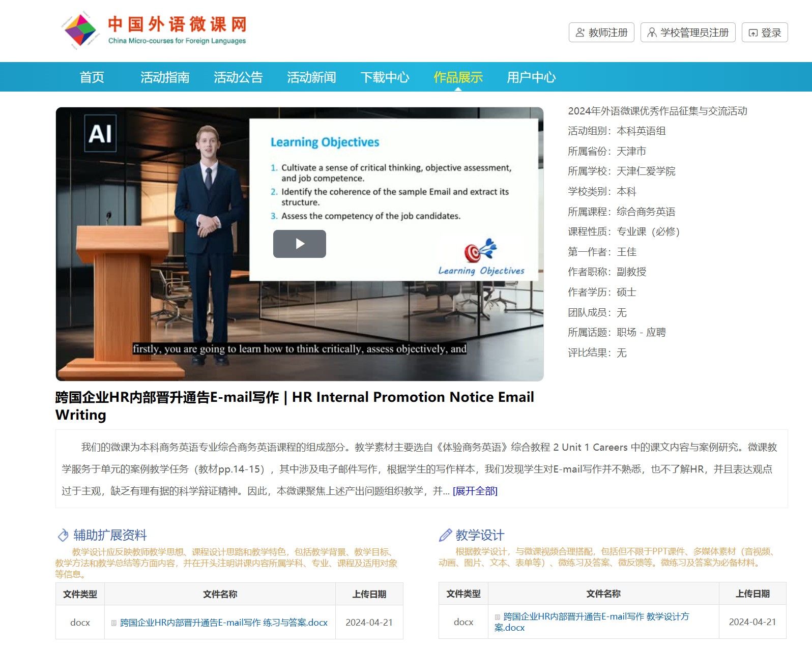Expand full description via 展开全部
This screenshot has width=812, height=647.
click(475, 491)
